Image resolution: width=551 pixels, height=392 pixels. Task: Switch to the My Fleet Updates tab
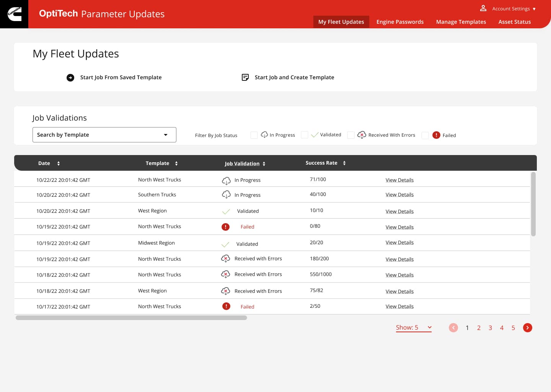[x=341, y=22]
